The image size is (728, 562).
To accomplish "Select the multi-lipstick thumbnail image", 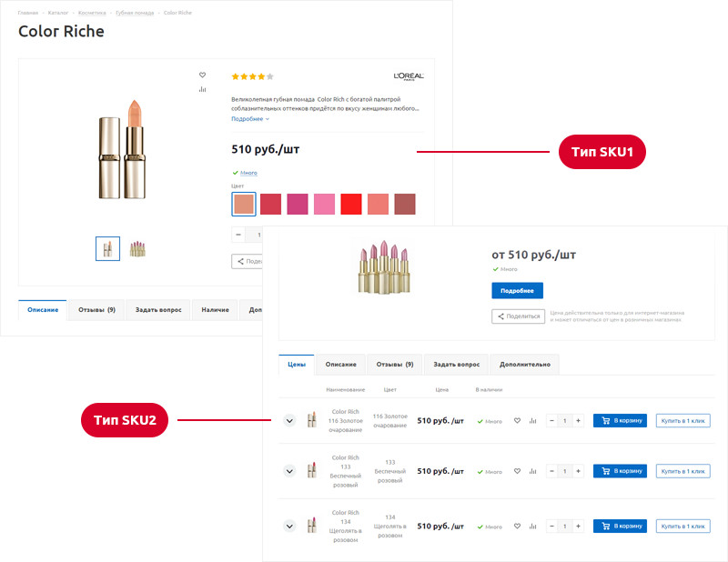I will point(137,248).
